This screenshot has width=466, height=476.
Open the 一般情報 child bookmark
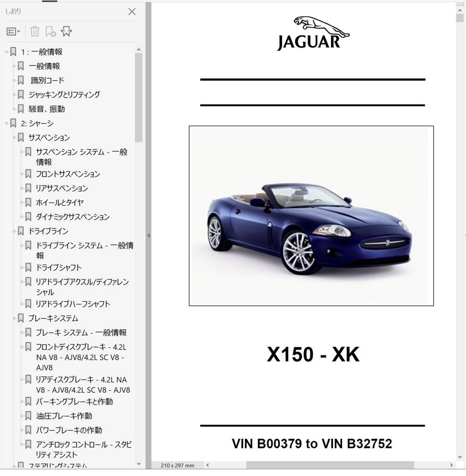(44, 66)
